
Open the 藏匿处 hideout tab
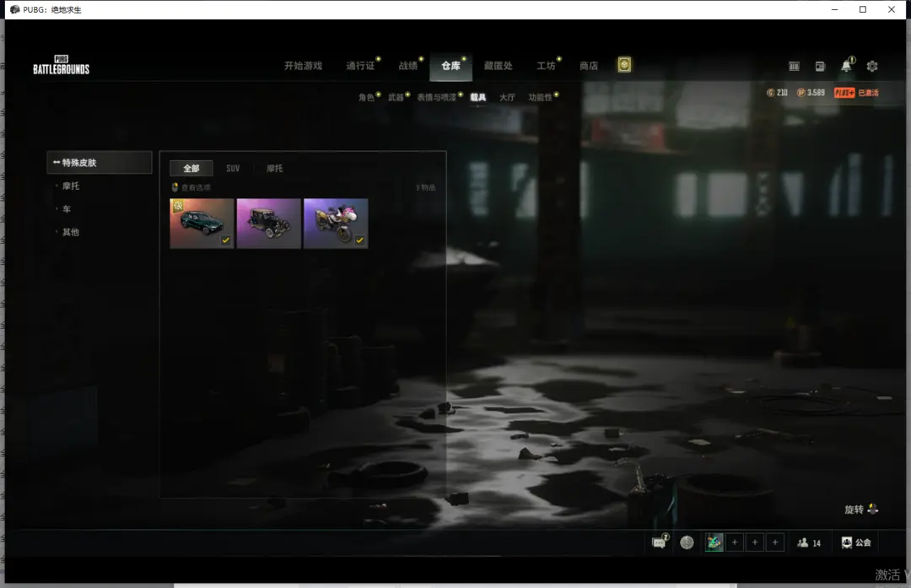point(498,66)
